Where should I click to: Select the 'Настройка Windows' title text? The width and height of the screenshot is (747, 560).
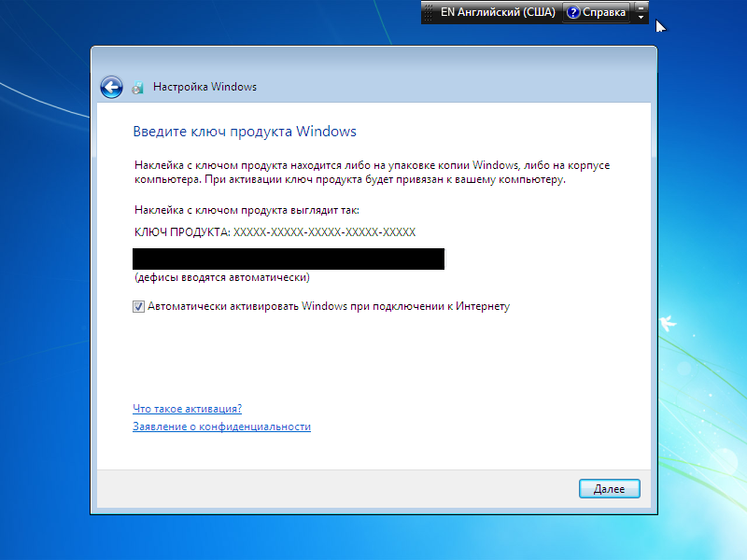point(204,87)
